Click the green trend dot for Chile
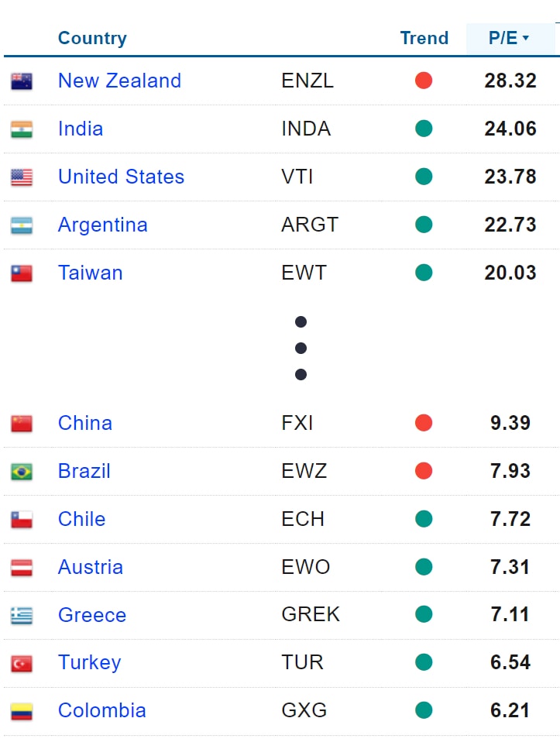Viewport: 560px width, 749px height. click(x=424, y=519)
